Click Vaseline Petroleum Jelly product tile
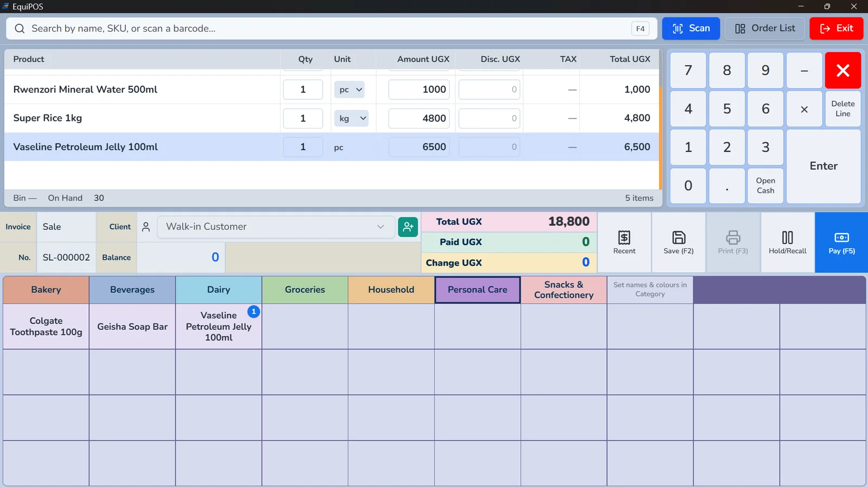Viewport: 868px width, 488px height. tap(219, 326)
